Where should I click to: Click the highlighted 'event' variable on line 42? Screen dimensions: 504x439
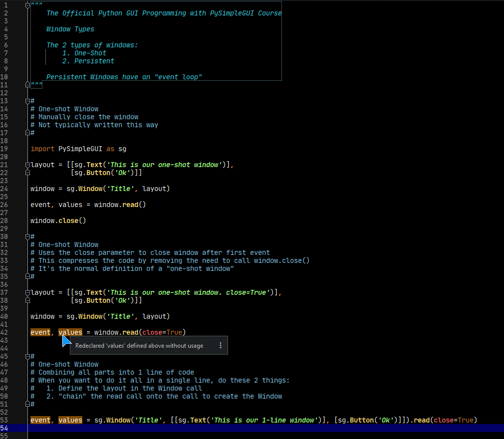(x=40, y=332)
